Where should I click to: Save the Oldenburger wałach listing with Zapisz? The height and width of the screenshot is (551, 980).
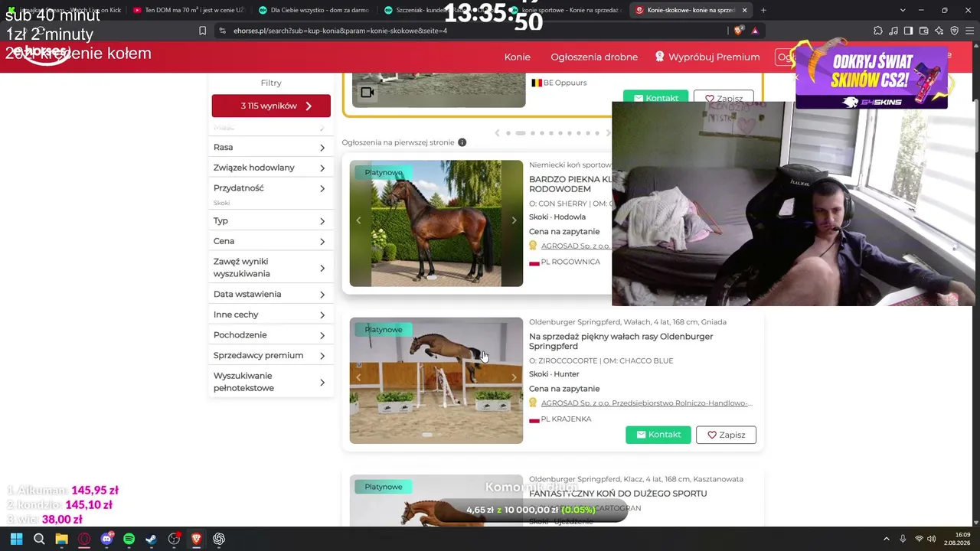(x=726, y=435)
